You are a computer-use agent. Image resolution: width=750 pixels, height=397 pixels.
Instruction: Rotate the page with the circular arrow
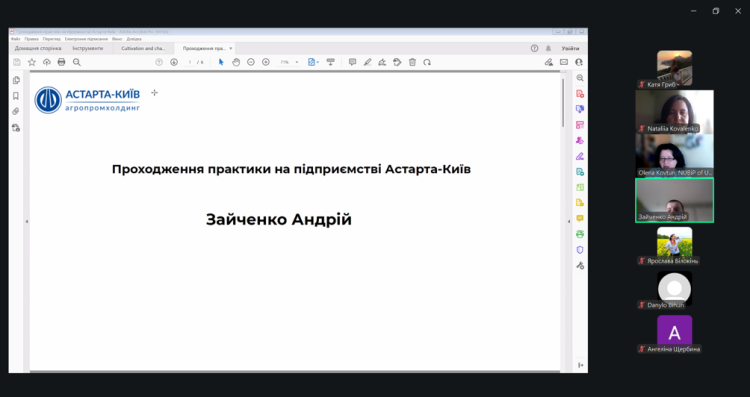pyautogui.click(x=427, y=62)
